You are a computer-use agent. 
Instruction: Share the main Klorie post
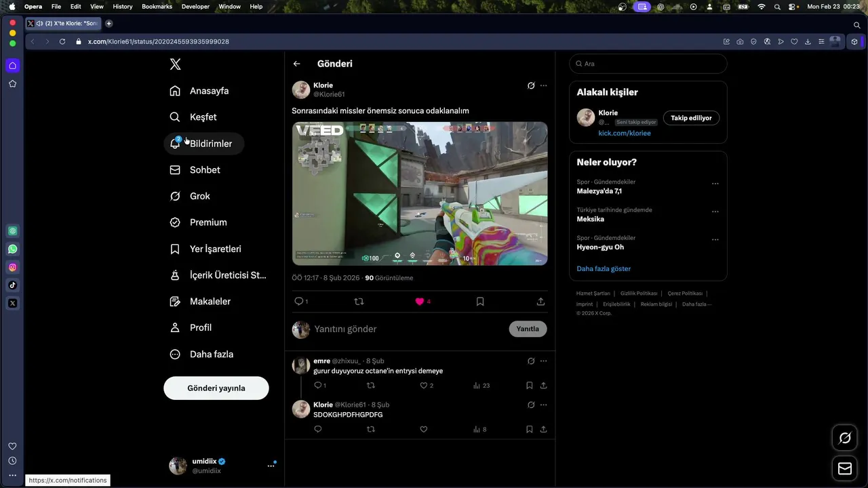(x=540, y=302)
